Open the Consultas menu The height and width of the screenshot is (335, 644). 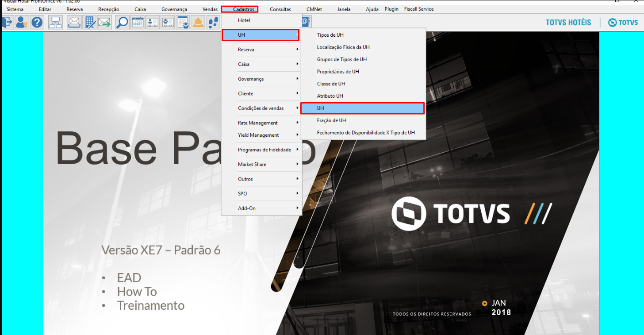coord(280,9)
